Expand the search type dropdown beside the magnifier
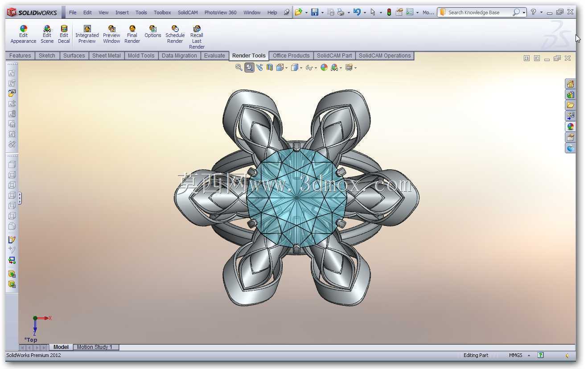The image size is (588, 369). [524, 12]
